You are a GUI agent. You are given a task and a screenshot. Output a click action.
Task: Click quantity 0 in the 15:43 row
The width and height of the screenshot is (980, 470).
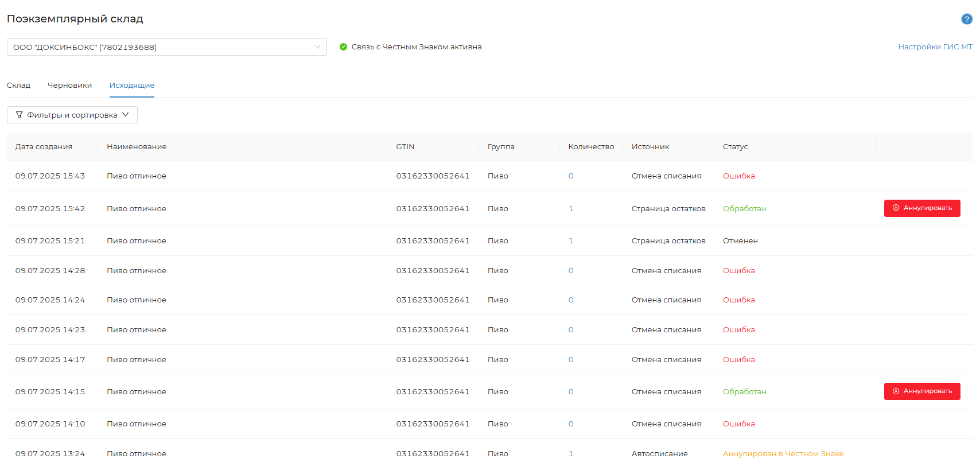(571, 176)
